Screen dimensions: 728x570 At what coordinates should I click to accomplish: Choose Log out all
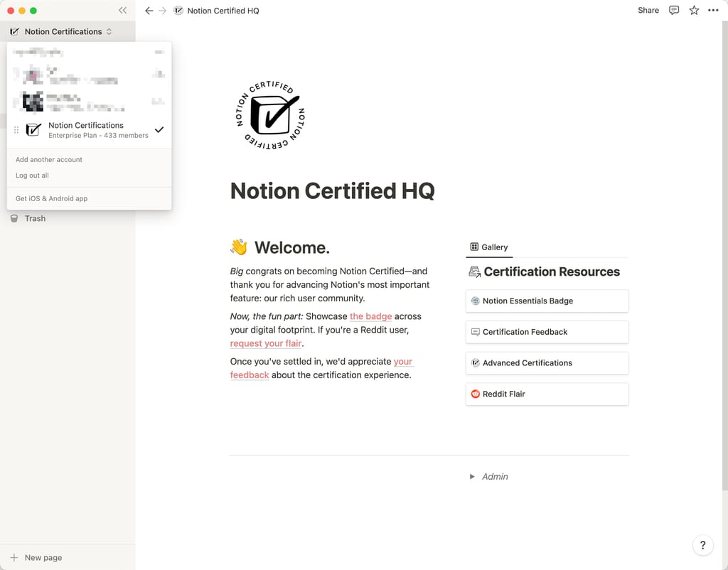[32, 176]
